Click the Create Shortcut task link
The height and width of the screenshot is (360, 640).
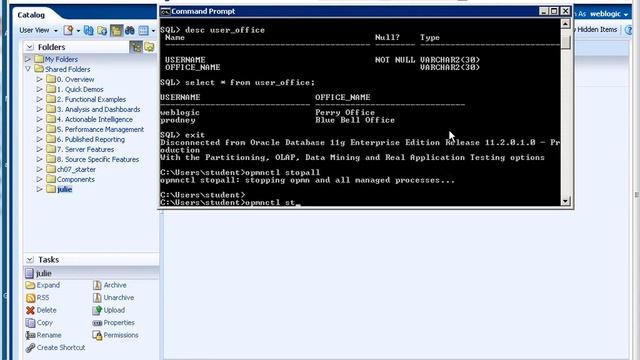coord(61,348)
